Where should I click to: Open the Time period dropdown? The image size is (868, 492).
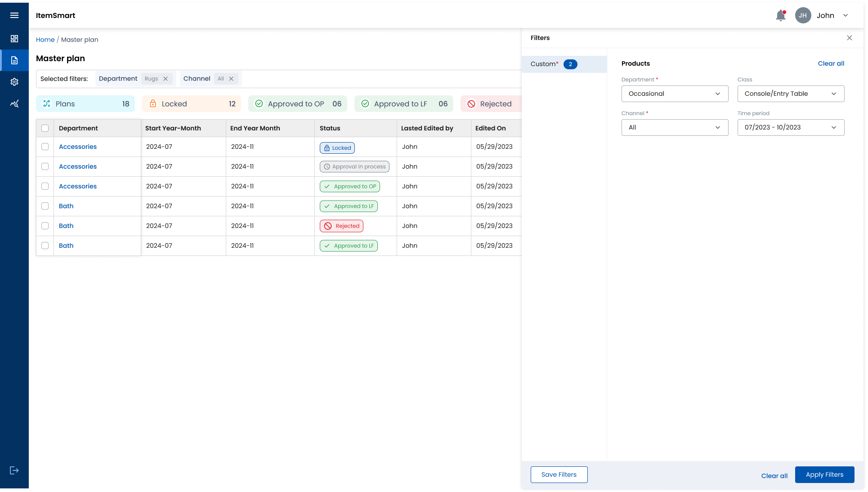point(791,127)
